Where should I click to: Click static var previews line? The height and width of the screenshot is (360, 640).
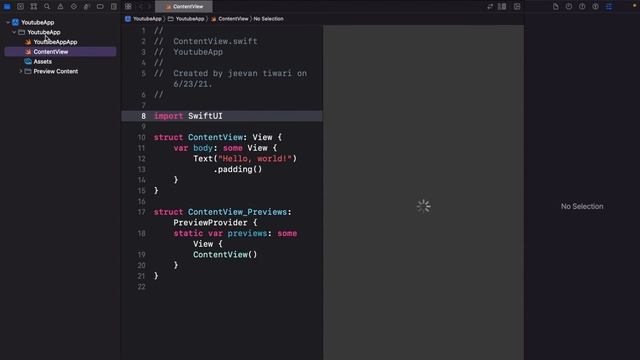point(235,233)
